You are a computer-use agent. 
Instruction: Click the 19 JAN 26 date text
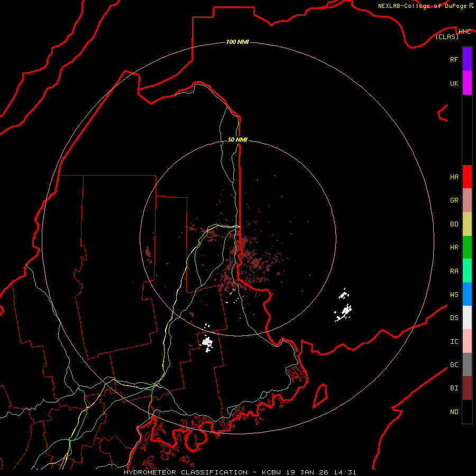[307, 472]
